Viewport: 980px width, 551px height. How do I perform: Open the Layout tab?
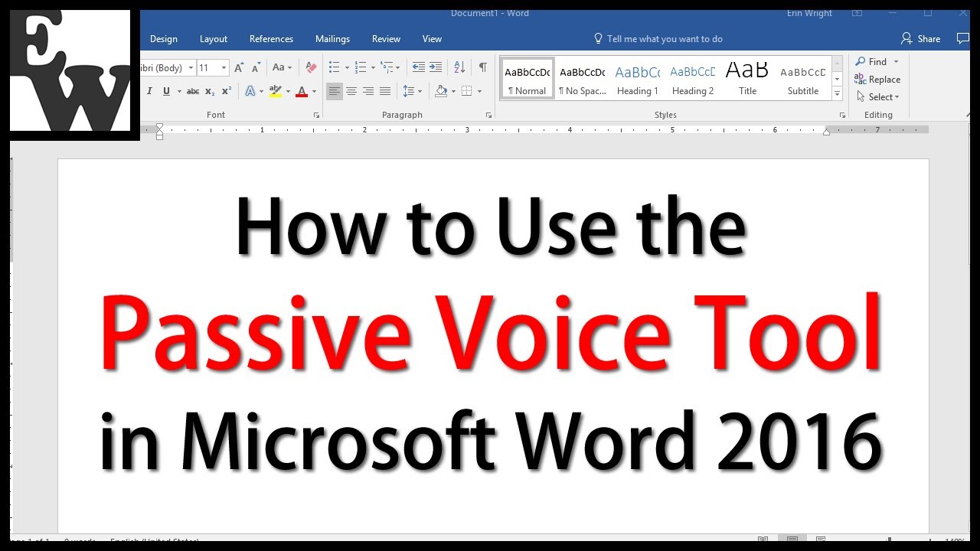214,39
